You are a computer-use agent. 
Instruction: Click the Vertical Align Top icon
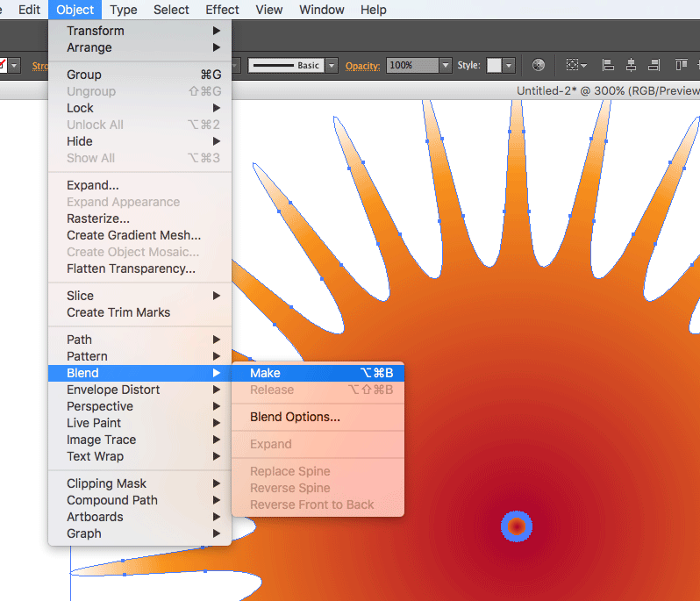click(682, 66)
